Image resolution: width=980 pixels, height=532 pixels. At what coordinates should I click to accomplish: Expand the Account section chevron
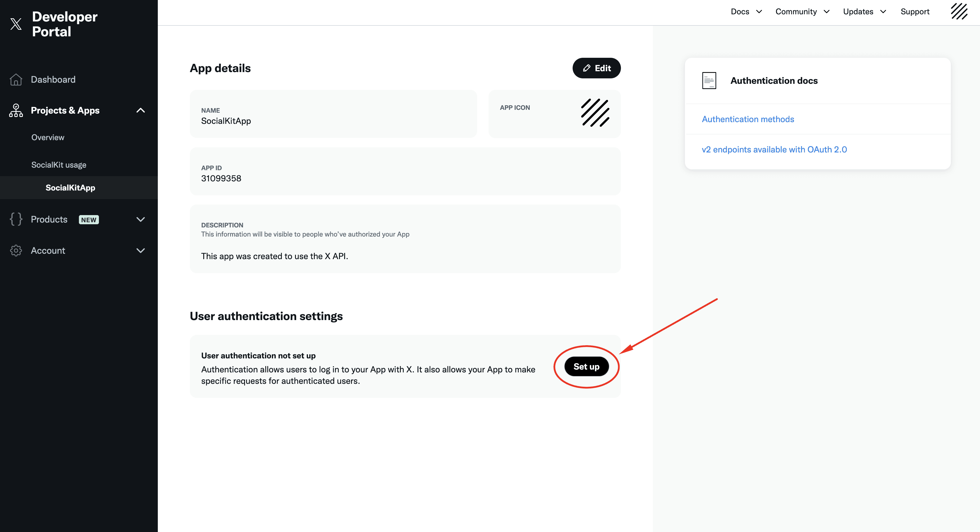[141, 250]
